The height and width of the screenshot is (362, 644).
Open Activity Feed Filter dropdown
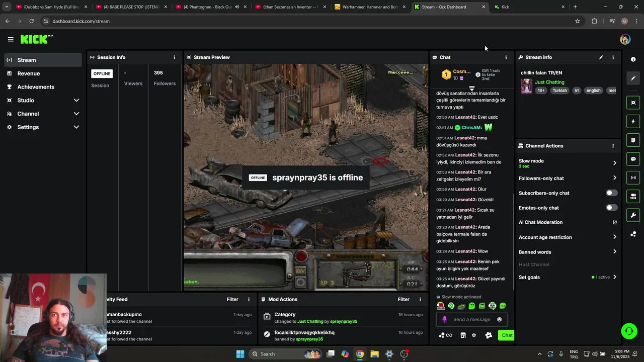[232, 299]
